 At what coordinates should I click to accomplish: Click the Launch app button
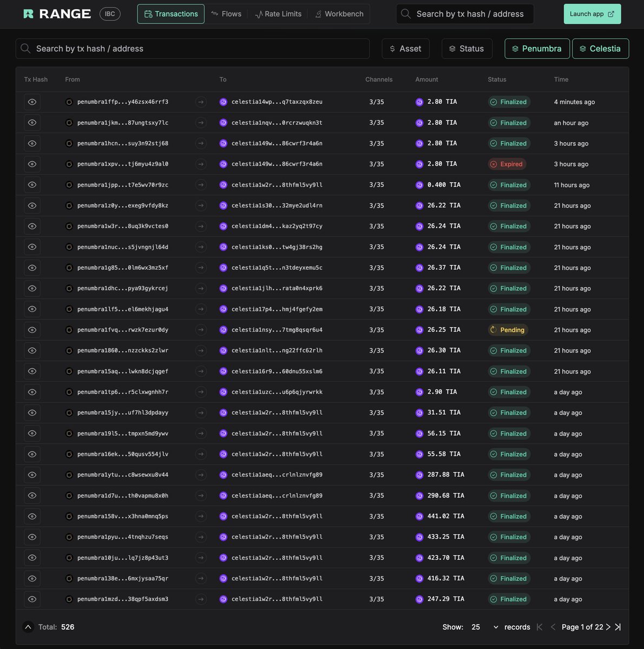click(x=592, y=14)
